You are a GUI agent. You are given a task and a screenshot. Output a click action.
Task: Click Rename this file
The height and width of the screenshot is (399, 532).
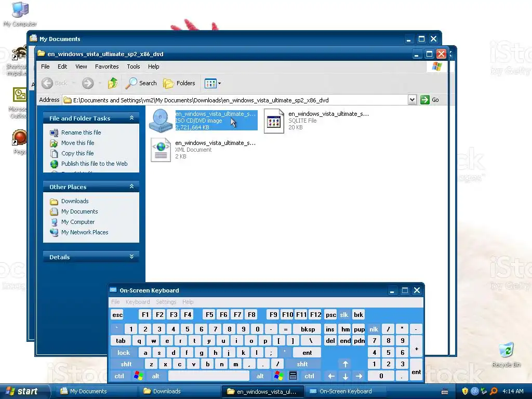pyautogui.click(x=81, y=132)
